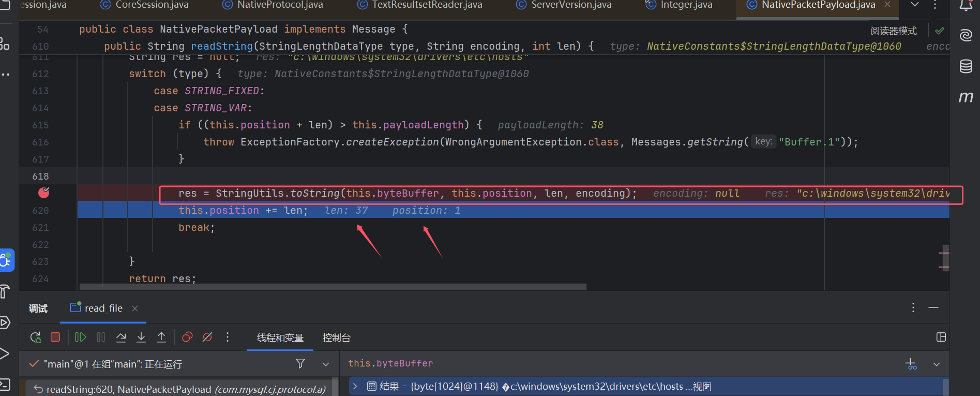The width and height of the screenshot is (980, 396).
Task: Open debug tool window options menu
Action: click(913, 308)
